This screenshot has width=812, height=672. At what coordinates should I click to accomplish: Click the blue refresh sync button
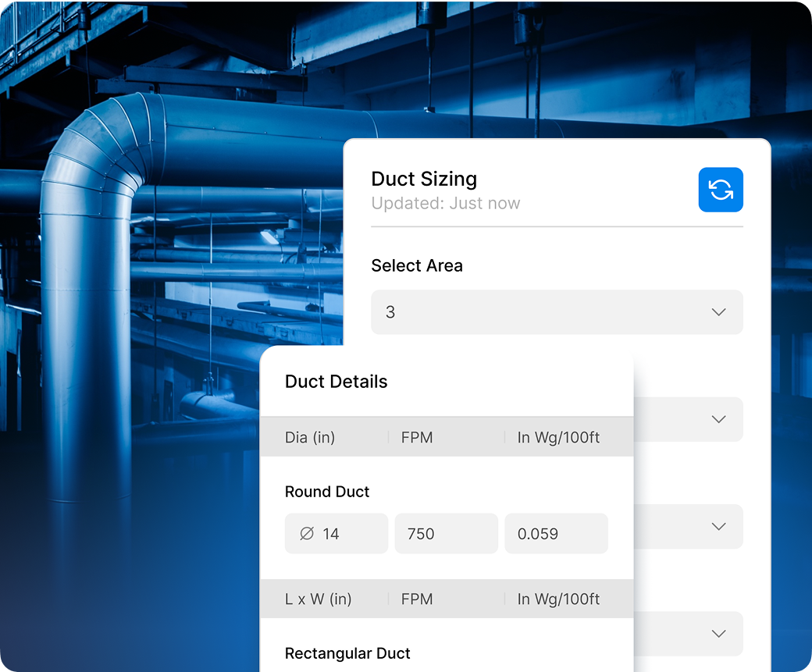[720, 190]
